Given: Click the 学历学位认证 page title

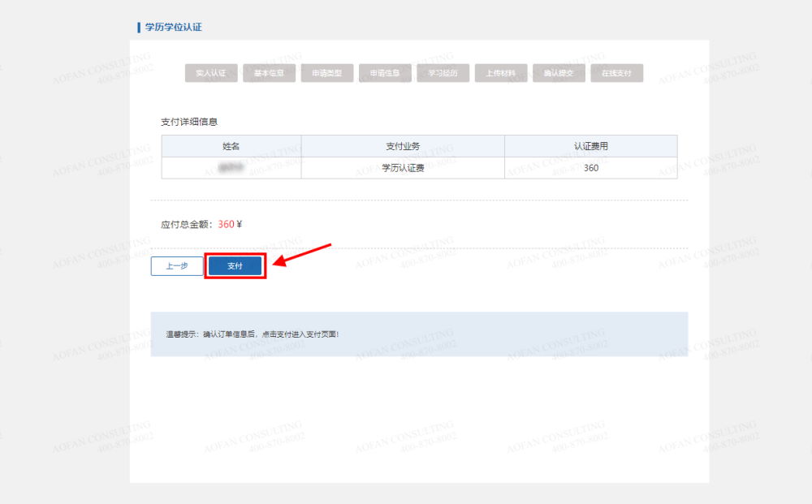Looking at the screenshot, I should tap(173, 27).
